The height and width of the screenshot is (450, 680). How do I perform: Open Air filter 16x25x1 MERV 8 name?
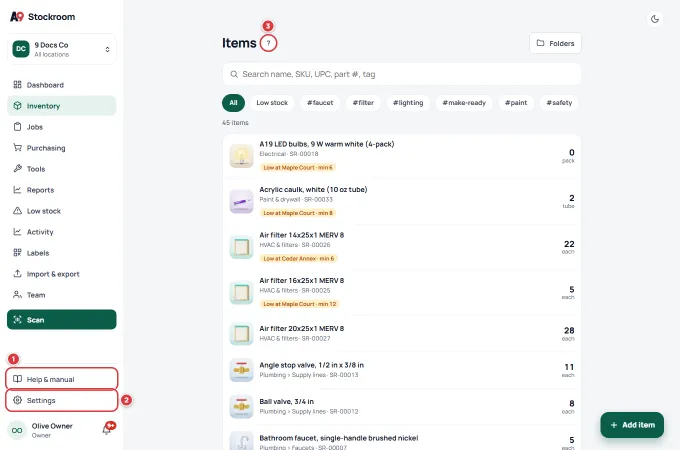pos(301,280)
